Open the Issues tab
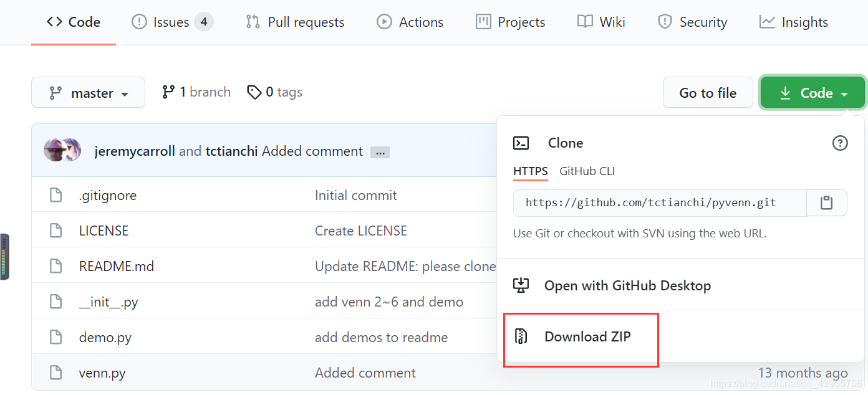This screenshot has width=868, height=395. pyautogui.click(x=172, y=22)
